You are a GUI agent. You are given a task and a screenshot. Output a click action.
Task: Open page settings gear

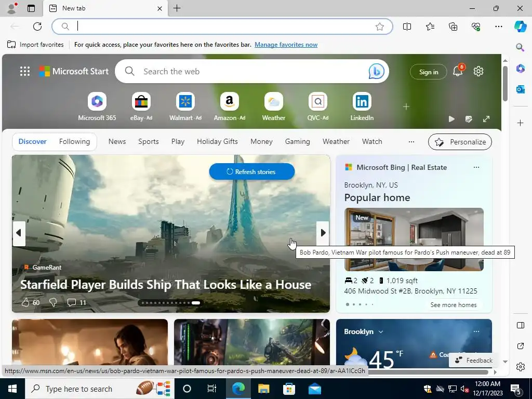pos(478,71)
